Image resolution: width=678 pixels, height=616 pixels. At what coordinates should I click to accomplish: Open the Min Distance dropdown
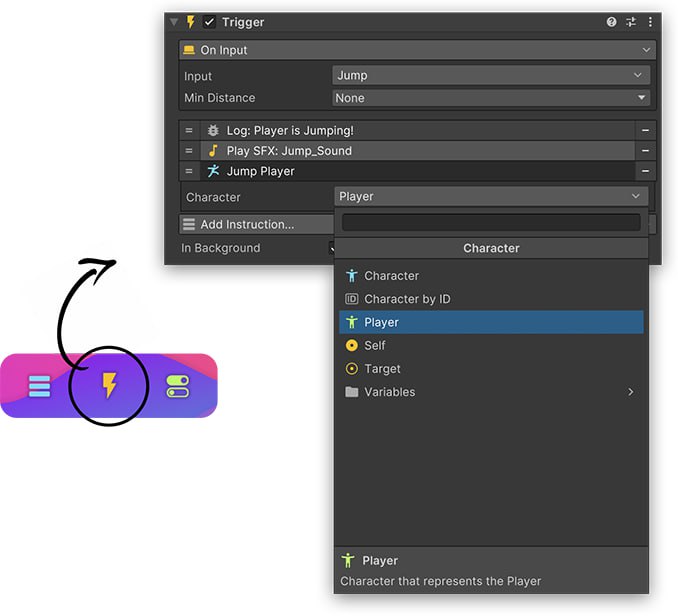[x=491, y=98]
